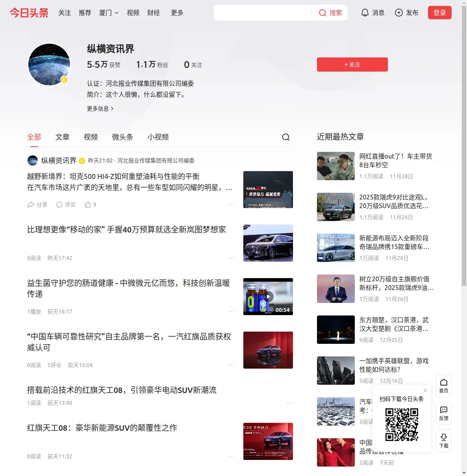The height and width of the screenshot is (476, 467).
Task: Open thumbnail for 东方翘楚，汉口茶港 article
Action: coord(336,330)
